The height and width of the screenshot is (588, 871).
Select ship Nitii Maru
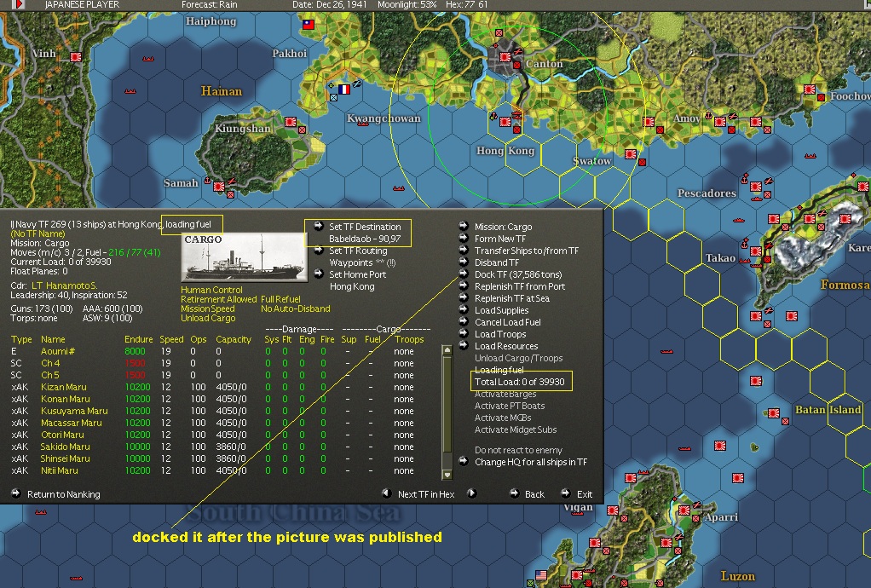coord(60,471)
